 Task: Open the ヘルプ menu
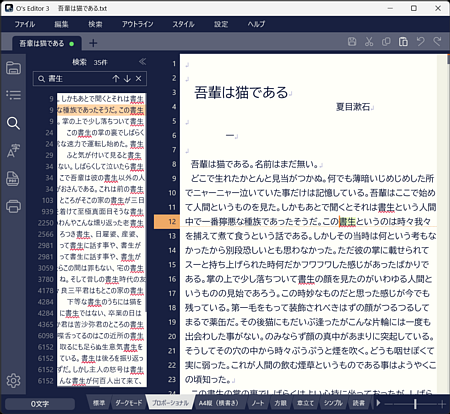click(x=256, y=24)
